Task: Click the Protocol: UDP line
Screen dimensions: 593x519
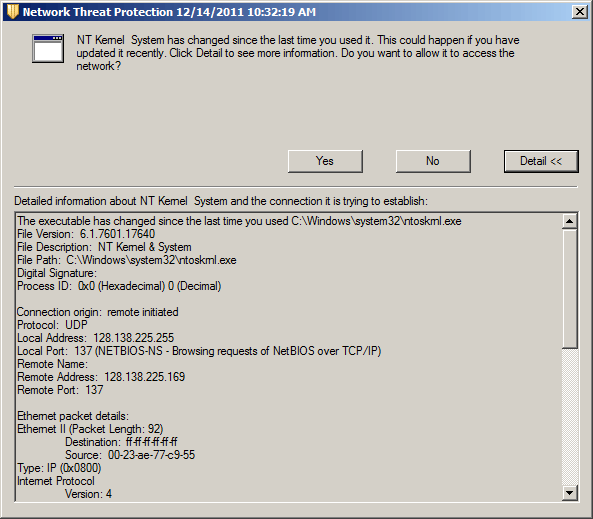Action: [52, 325]
